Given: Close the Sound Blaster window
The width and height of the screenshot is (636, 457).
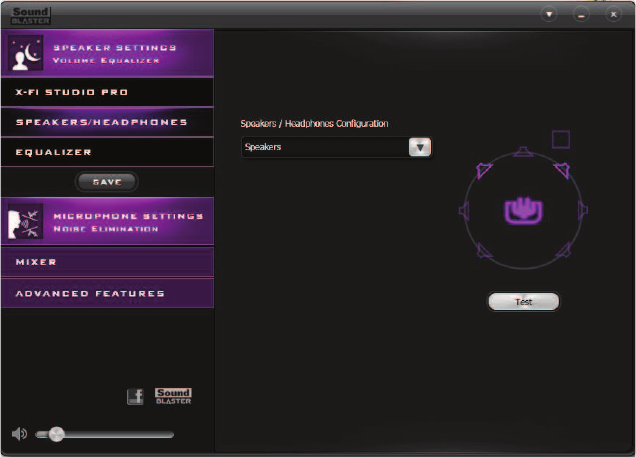Looking at the screenshot, I should coord(613,15).
